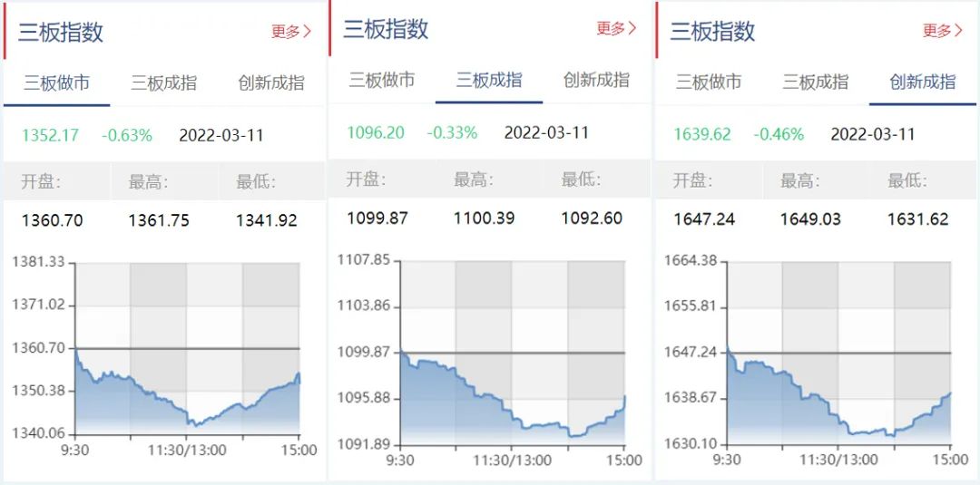980x485 pixels.
Task: Click the 1096.20 index value
Action: click(x=376, y=132)
